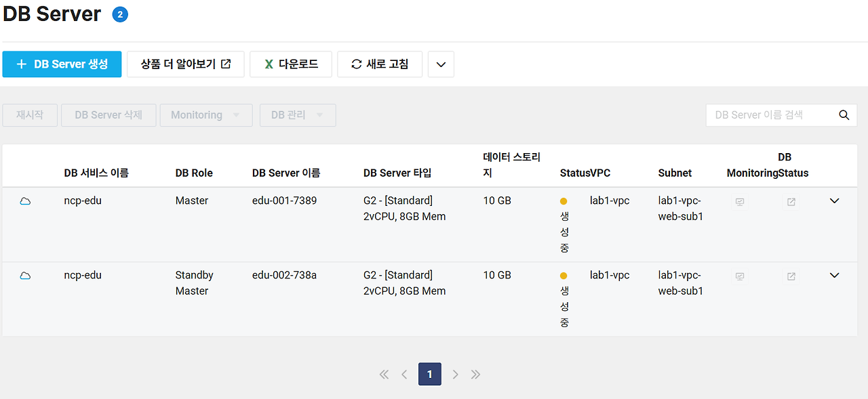Go to the last page

coord(475,375)
